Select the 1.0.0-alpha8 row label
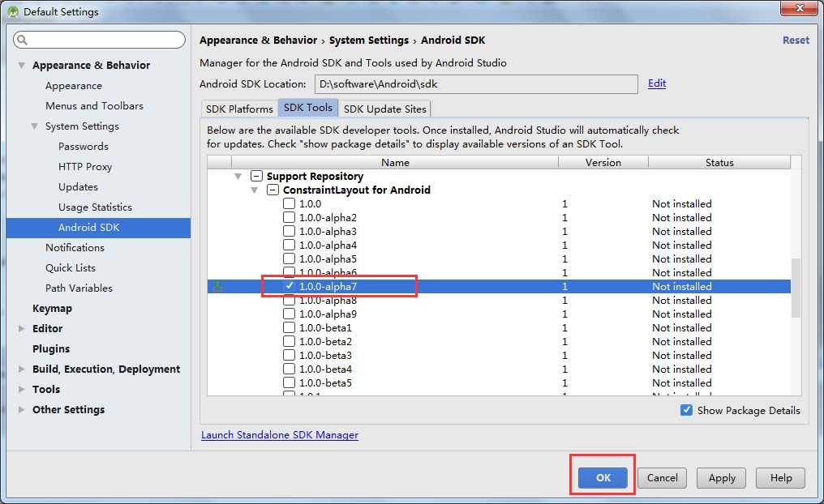The height and width of the screenshot is (504, 824). tap(328, 301)
